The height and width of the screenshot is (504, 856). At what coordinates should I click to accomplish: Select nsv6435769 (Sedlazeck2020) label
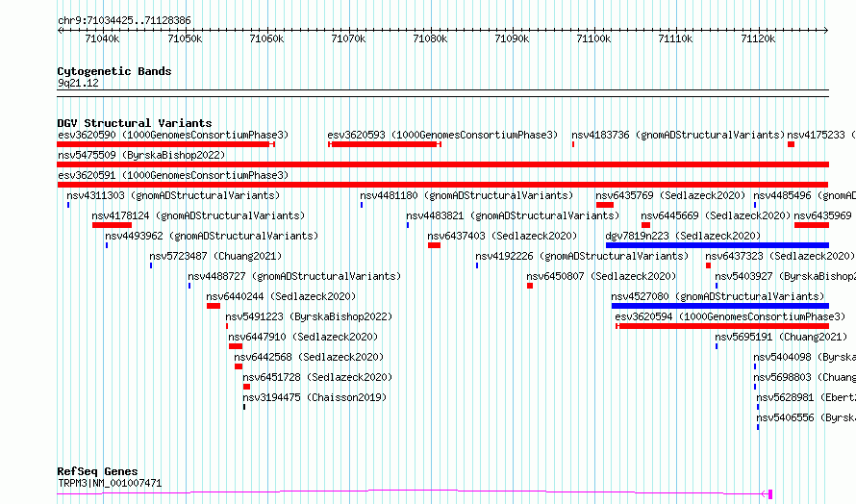click(670, 195)
